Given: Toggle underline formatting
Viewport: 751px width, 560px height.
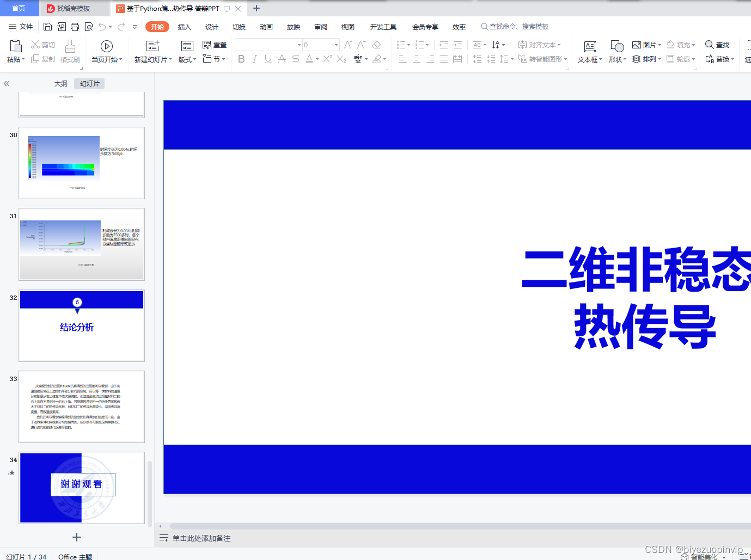Looking at the screenshot, I should (x=267, y=59).
